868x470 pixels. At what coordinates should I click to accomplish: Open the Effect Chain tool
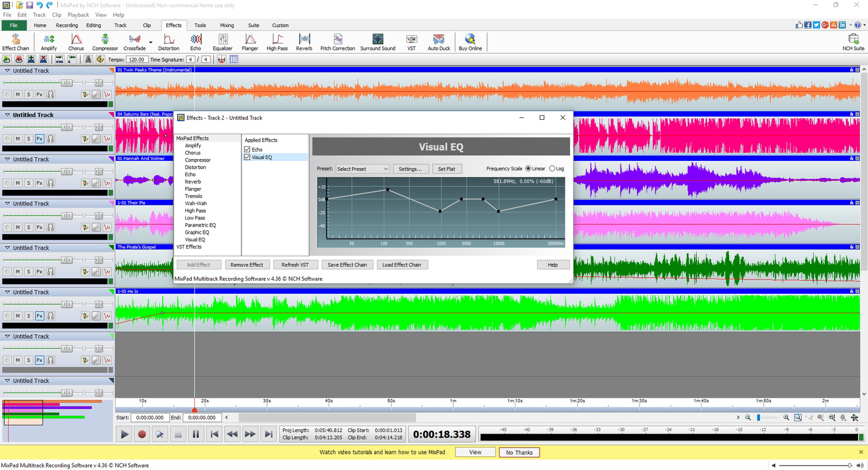point(15,42)
